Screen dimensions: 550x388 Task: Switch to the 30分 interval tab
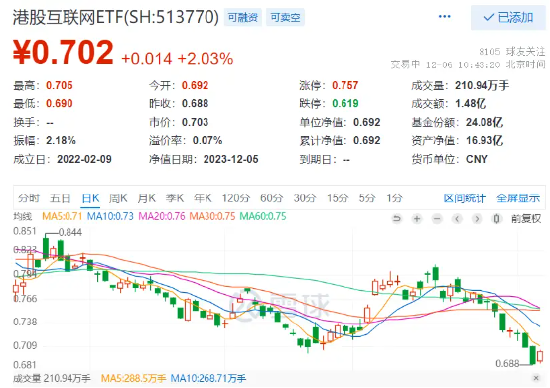(305, 198)
